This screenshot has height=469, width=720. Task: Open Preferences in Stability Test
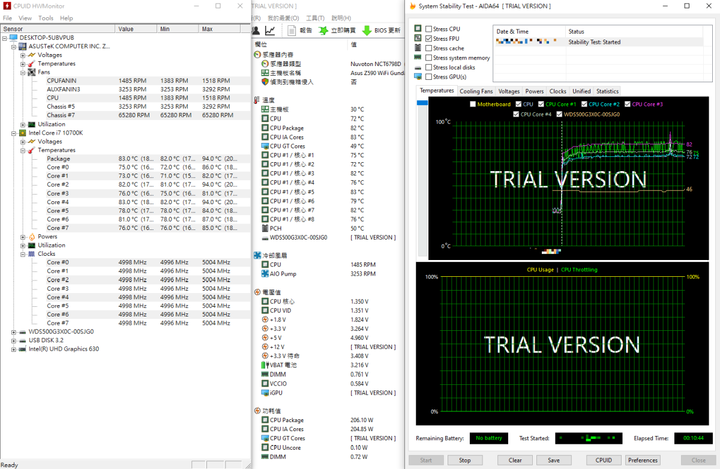pyautogui.click(x=642, y=460)
